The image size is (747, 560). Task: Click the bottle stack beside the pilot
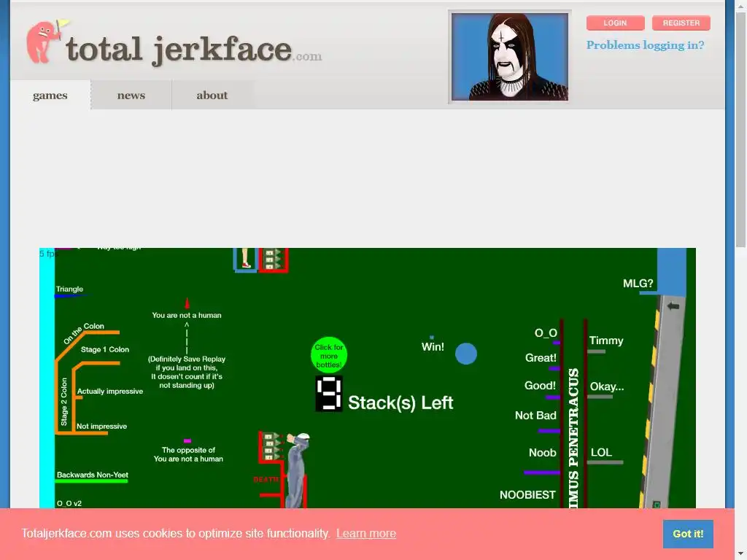(273, 447)
